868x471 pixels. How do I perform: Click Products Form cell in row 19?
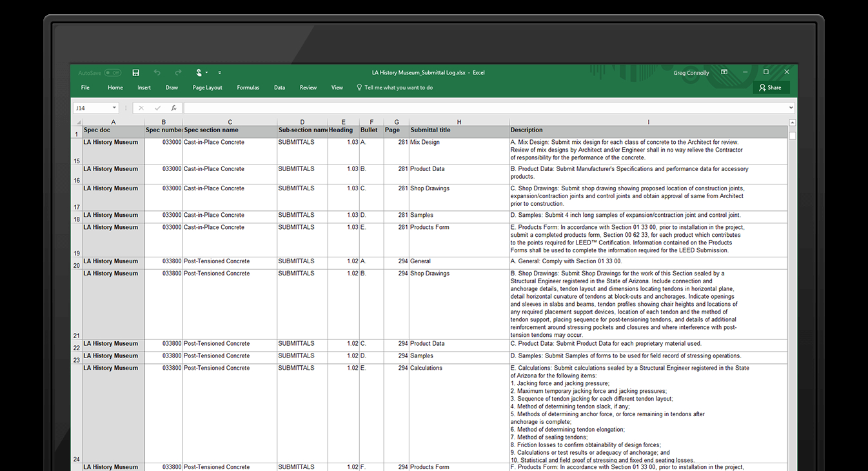coord(459,241)
